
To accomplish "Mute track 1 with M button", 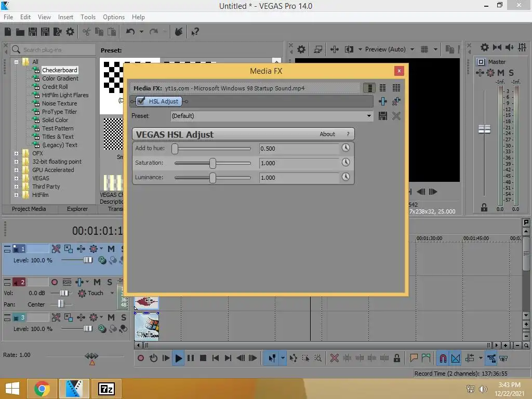I will (111, 249).
